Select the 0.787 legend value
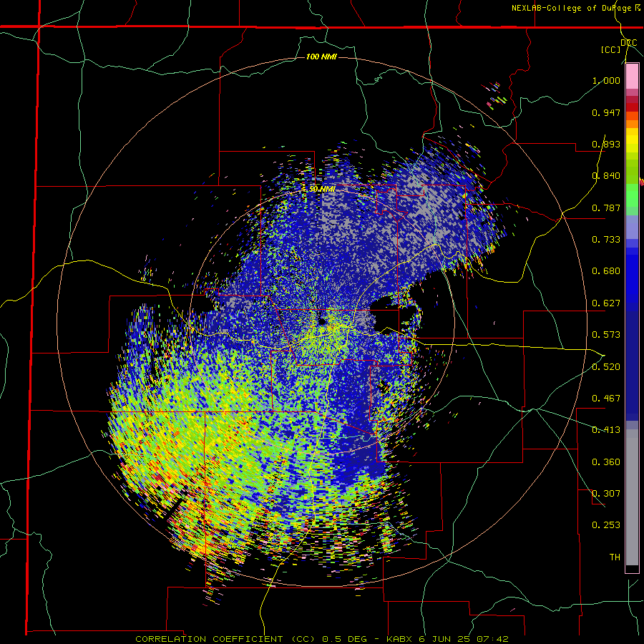 (606, 208)
